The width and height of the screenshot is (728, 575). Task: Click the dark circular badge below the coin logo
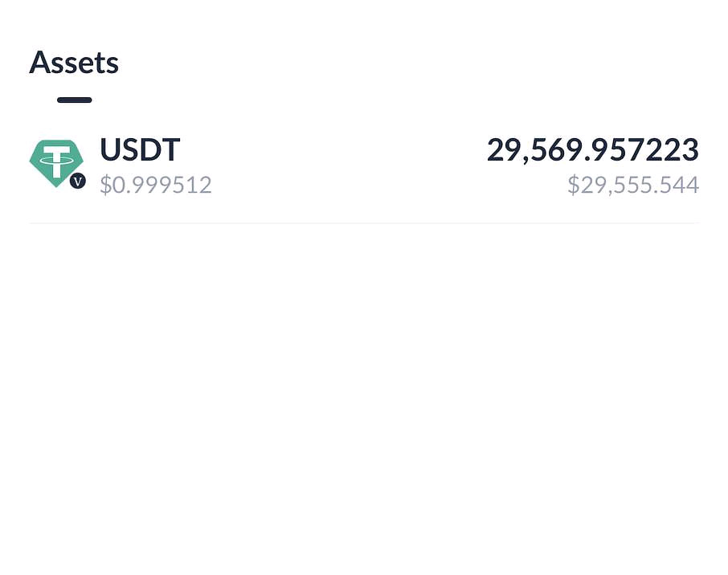(x=78, y=181)
